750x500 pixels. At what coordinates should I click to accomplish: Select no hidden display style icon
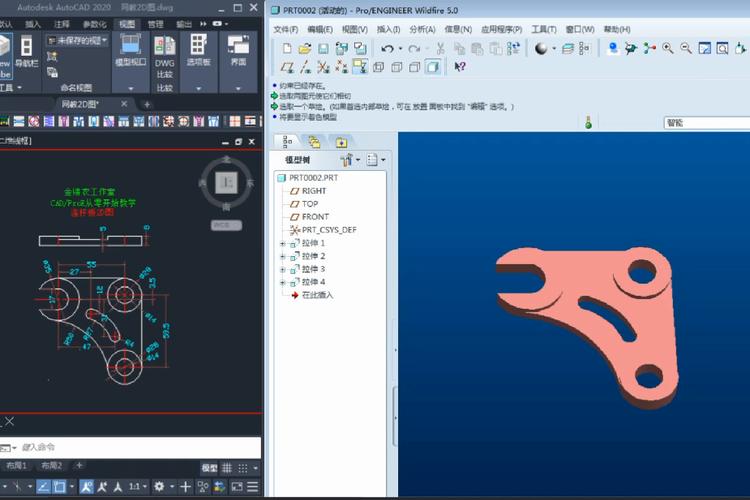(x=414, y=67)
